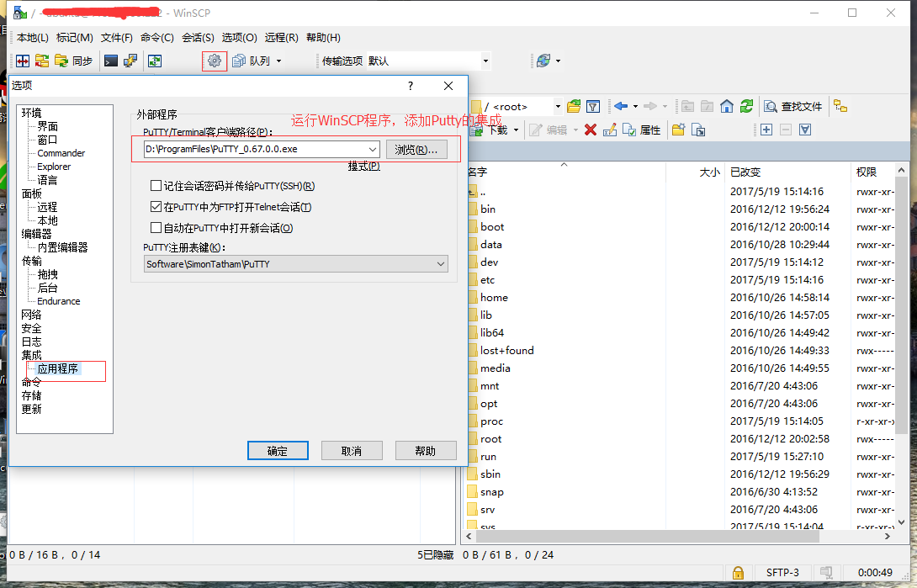Screen dimensions: 917x588
Task: Open the 选项(O) menu
Action: [240, 37]
